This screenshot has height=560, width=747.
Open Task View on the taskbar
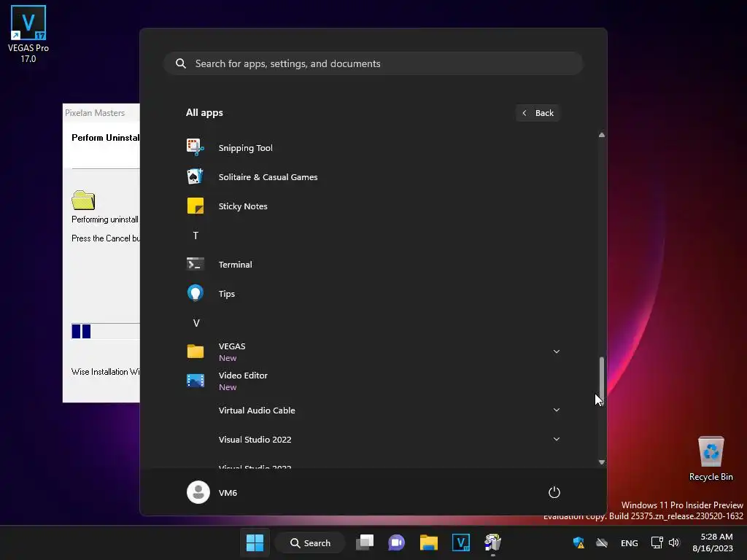tap(365, 542)
